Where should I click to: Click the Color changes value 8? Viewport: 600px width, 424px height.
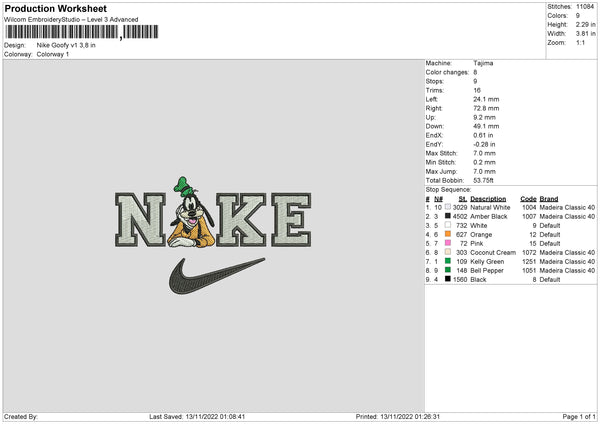coord(475,72)
